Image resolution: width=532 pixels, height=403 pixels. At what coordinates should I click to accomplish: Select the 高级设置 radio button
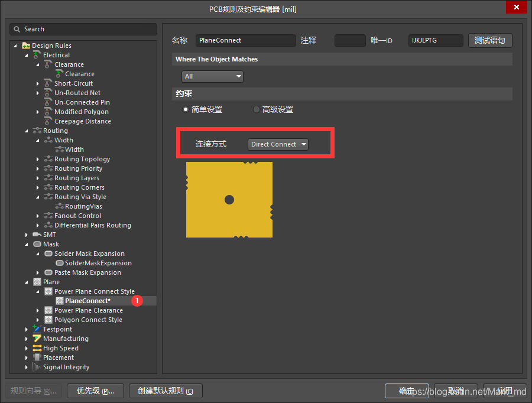coord(256,109)
